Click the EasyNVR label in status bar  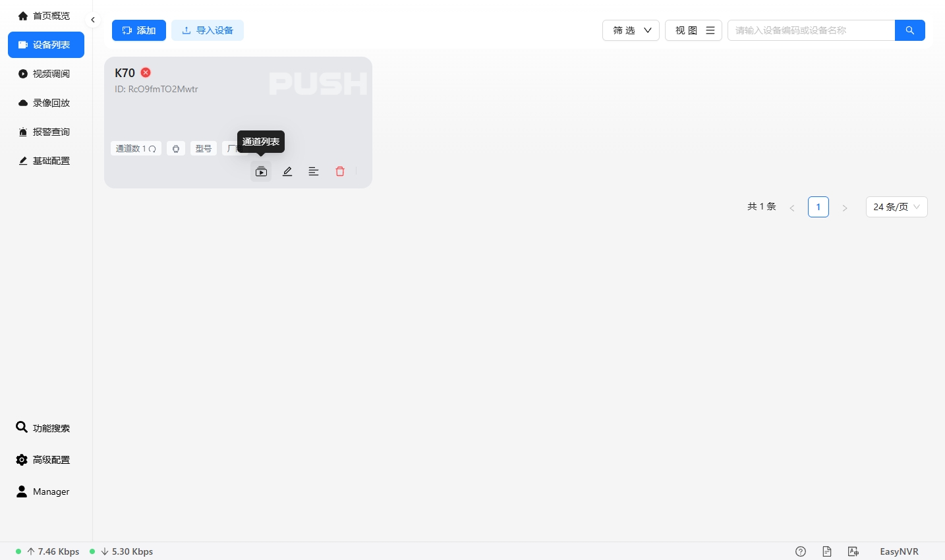pyautogui.click(x=899, y=551)
